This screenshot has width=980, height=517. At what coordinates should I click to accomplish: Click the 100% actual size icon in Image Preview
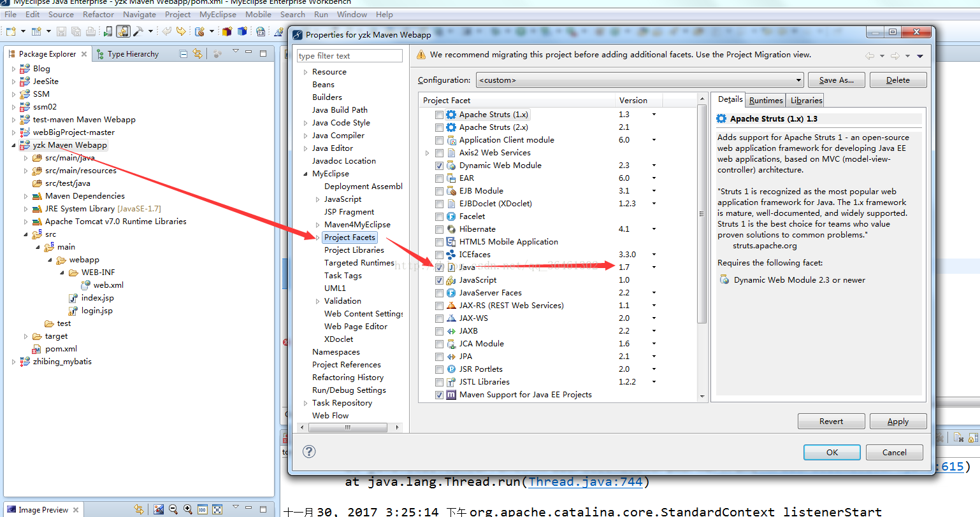click(x=203, y=509)
